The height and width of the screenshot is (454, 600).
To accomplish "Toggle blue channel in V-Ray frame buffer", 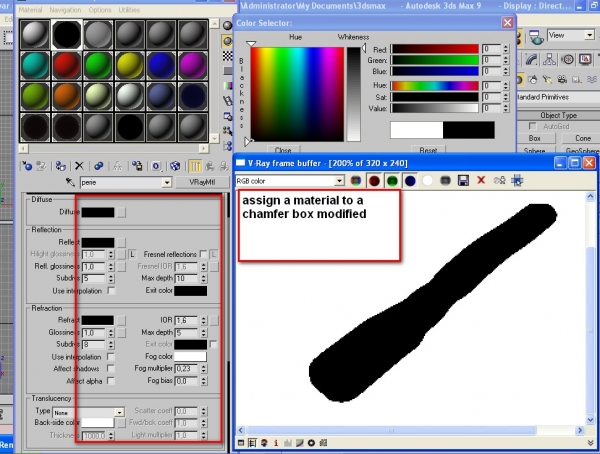I will coord(410,181).
